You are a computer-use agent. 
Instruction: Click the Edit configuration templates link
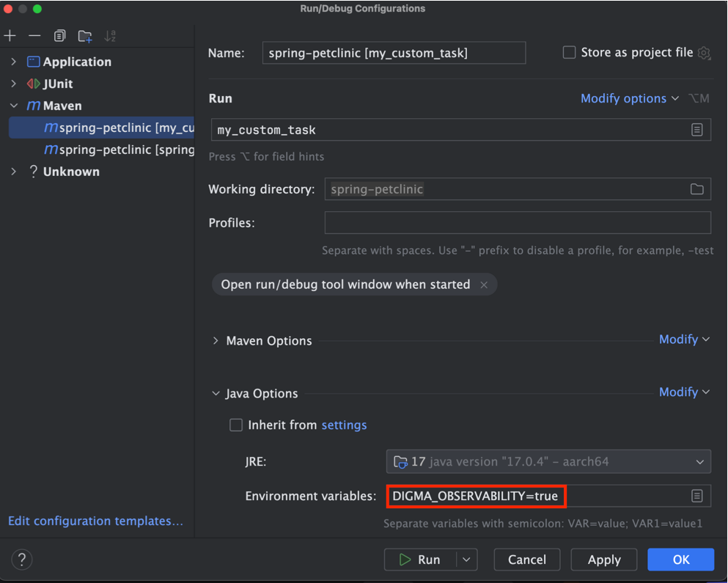pos(95,521)
